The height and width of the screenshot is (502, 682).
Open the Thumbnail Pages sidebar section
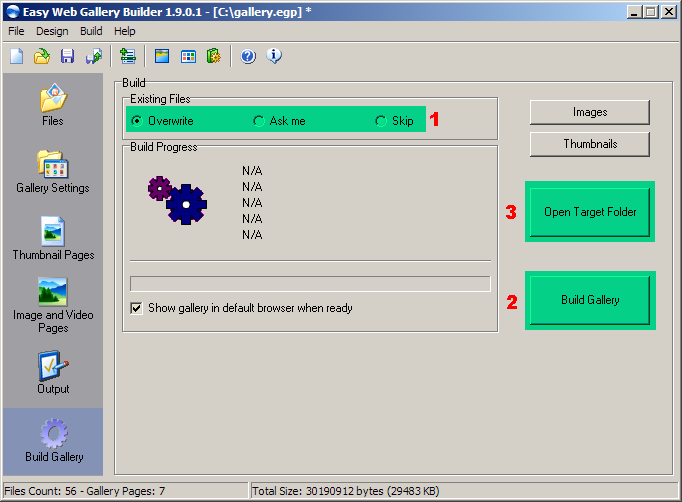[53, 238]
